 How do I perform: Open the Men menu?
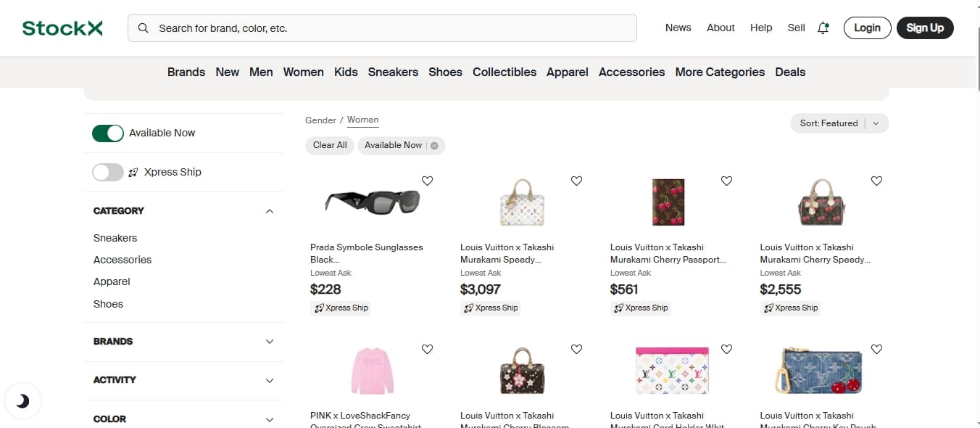(261, 72)
